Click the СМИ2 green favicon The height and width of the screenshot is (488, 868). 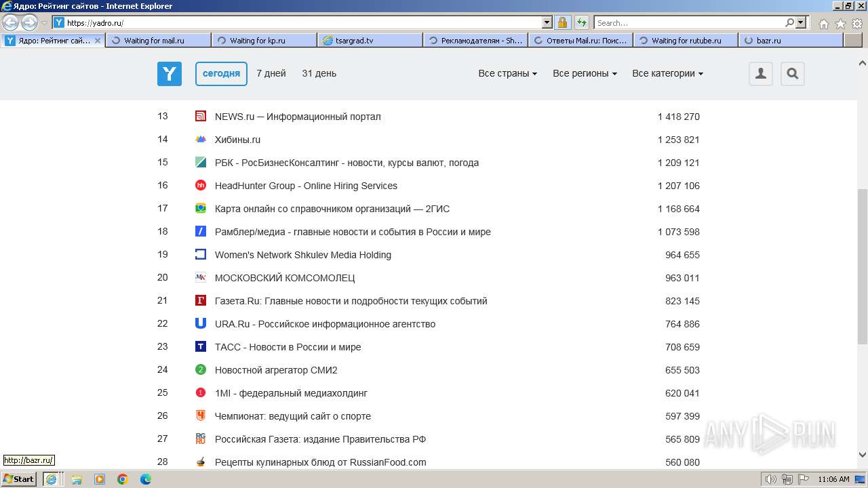point(201,370)
